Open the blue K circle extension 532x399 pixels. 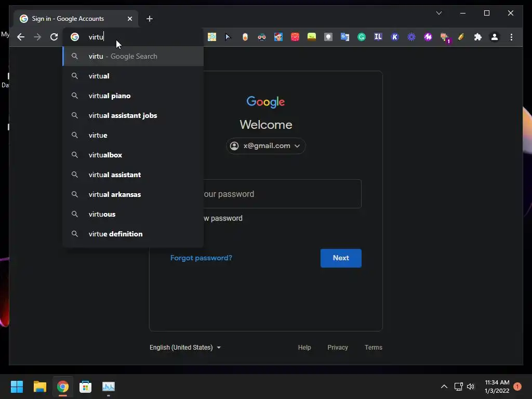395,37
